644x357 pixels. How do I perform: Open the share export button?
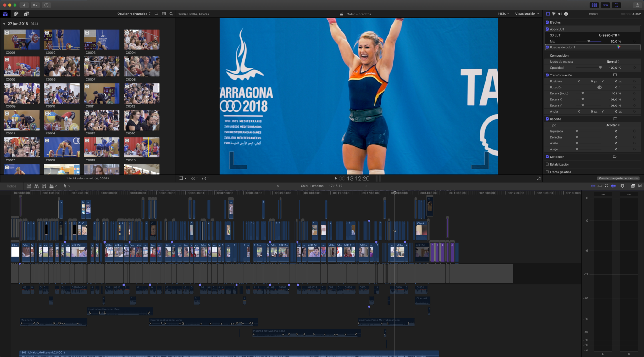pyautogui.click(x=637, y=5)
